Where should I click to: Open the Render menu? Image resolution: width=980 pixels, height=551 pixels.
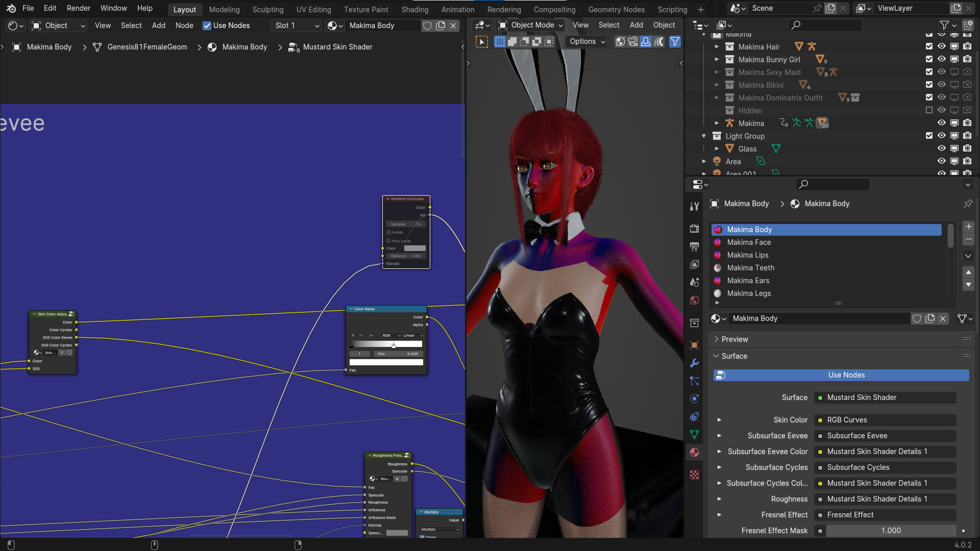tap(78, 8)
